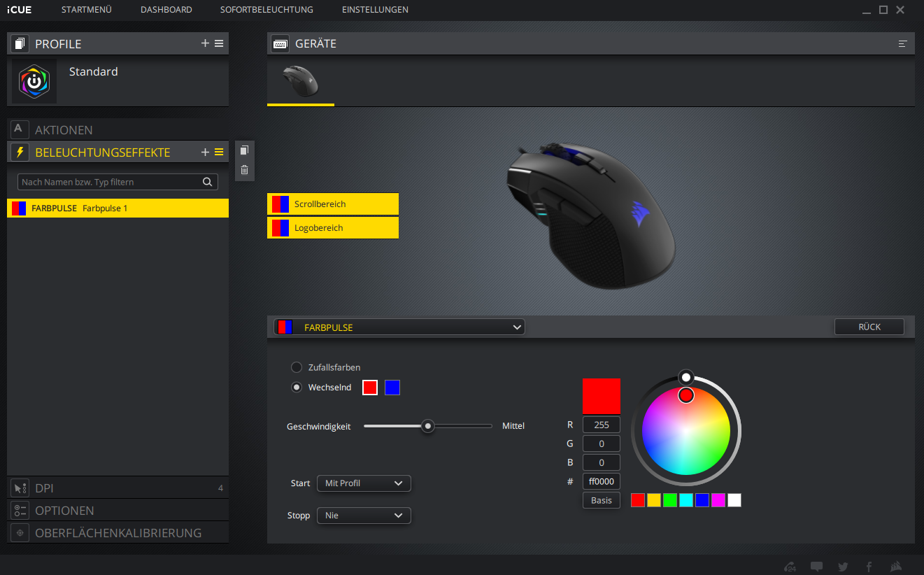
Task: Select the red Wechselnd color swatch
Action: pos(370,387)
